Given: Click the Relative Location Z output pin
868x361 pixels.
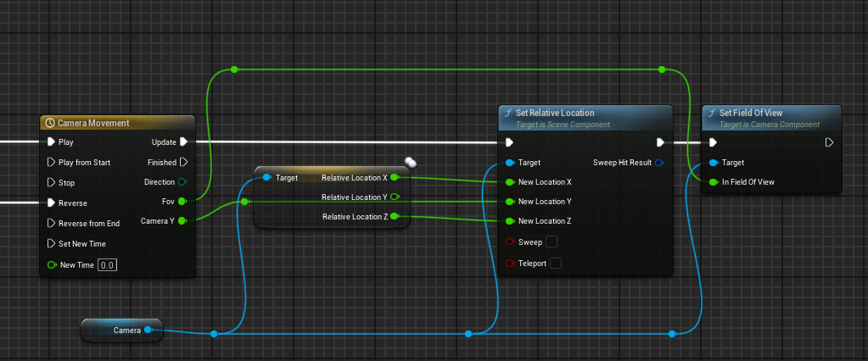Looking at the screenshot, I should click(395, 217).
